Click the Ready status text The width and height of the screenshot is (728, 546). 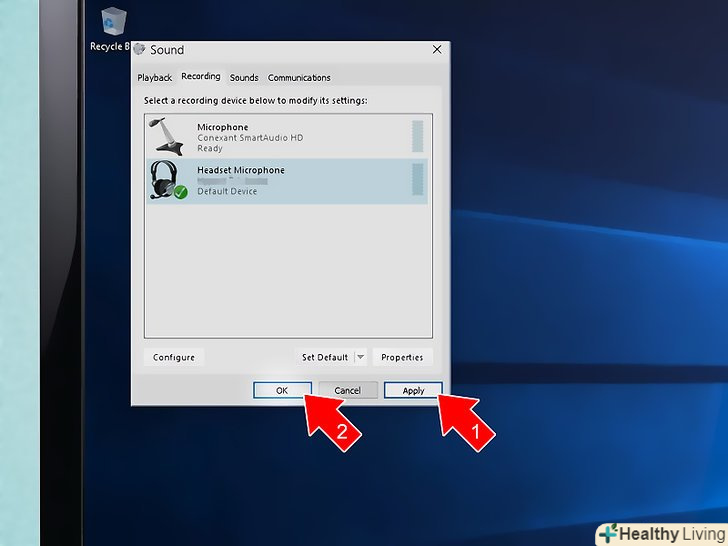tap(210, 149)
